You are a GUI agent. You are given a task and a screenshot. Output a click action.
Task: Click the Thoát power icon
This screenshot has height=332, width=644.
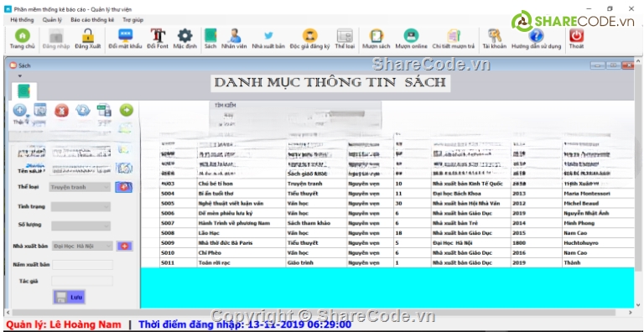pyautogui.click(x=576, y=39)
